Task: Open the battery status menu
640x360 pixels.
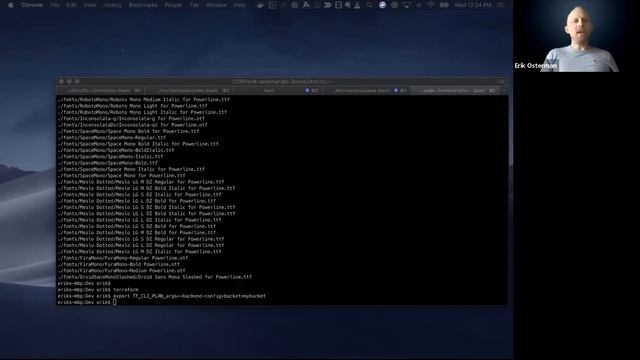Action: click(444, 5)
